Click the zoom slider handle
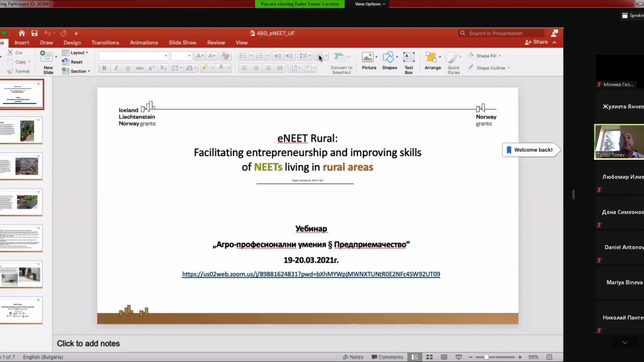This screenshot has height=362, width=644. click(x=486, y=357)
